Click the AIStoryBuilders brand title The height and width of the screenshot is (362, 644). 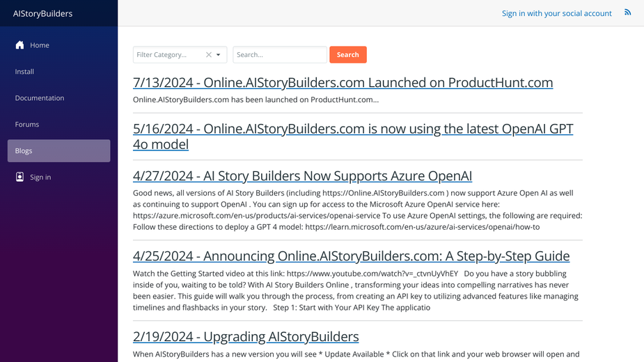point(42,13)
